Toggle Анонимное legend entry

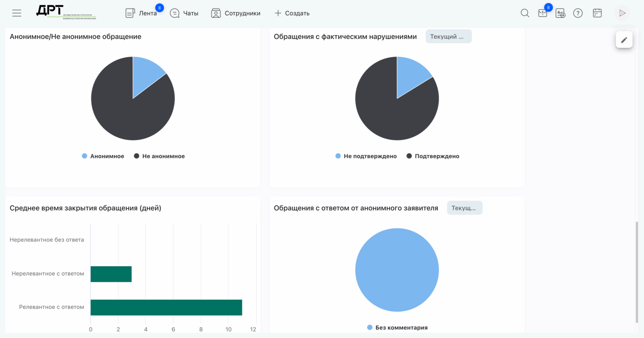coord(103,156)
